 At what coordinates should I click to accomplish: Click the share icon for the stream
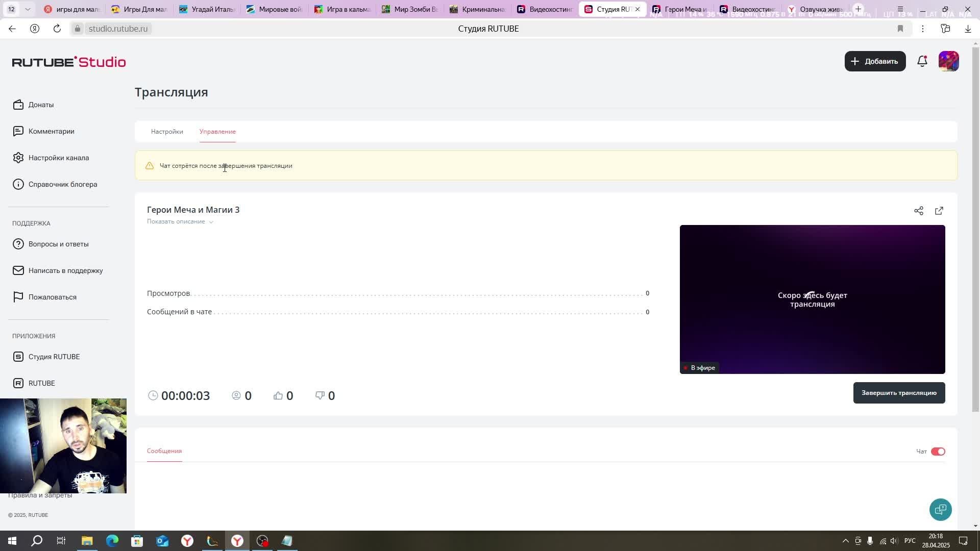pyautogui.click(x=919, y=211)
